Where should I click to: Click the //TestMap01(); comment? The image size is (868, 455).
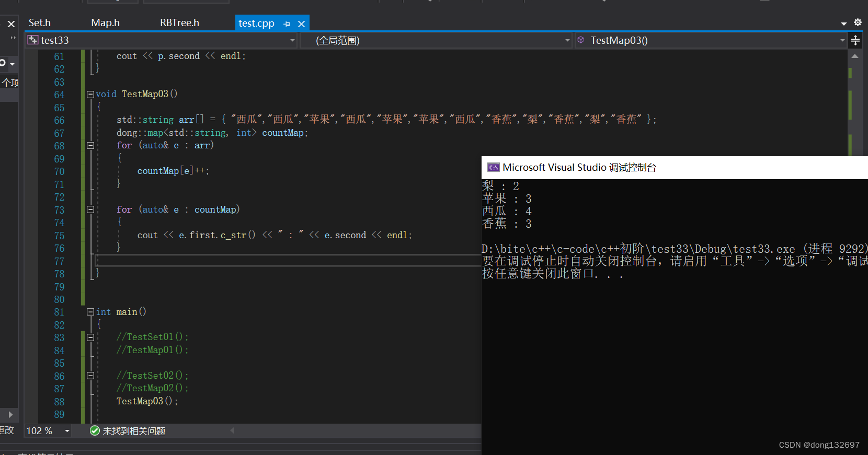pos(152,350)
